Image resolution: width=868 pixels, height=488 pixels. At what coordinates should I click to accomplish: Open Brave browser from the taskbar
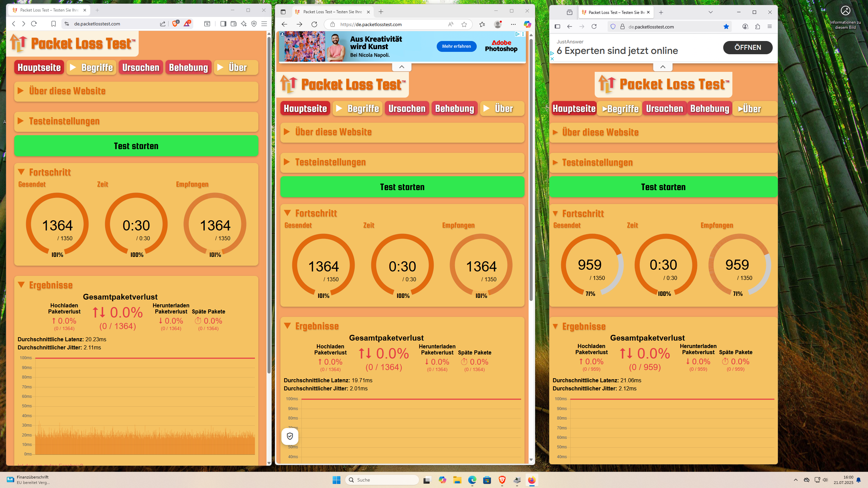502,480
